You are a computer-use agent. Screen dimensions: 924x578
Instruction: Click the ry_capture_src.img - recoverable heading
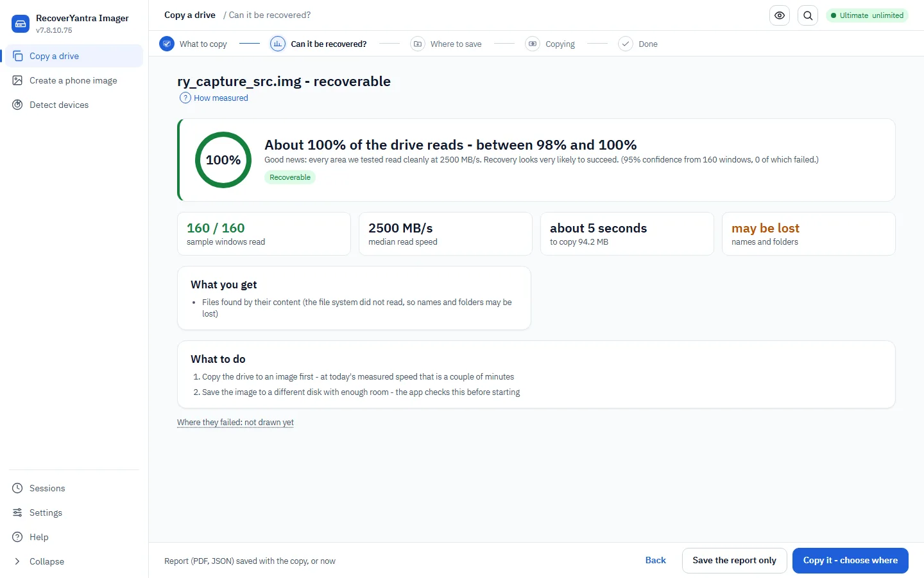click(284, 82)
